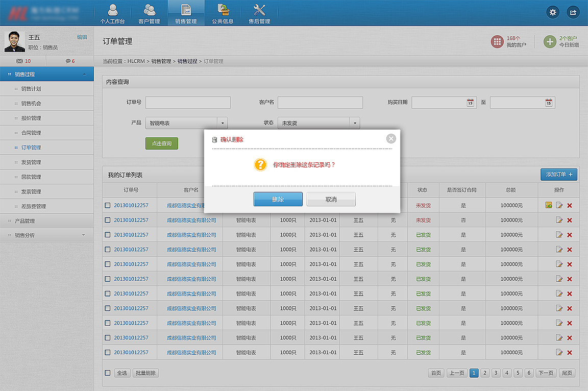This screenshot has width=588, height=391.
Task: Open the 公共信息 top navigation
Action: click(x=223, y=13)
